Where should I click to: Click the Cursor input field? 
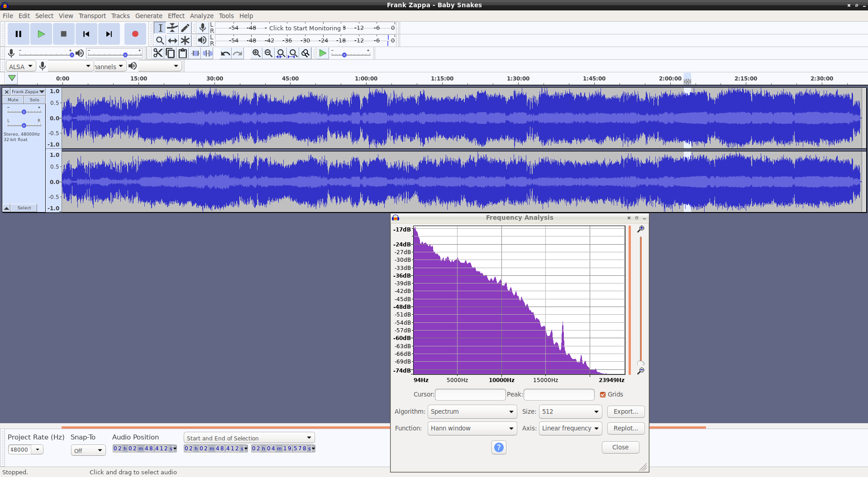[470, 395]
